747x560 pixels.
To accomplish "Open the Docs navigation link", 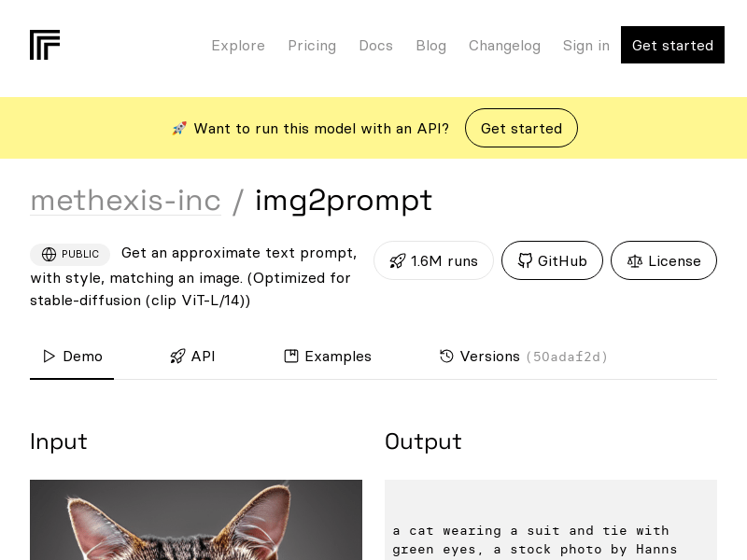I will 375,46.
